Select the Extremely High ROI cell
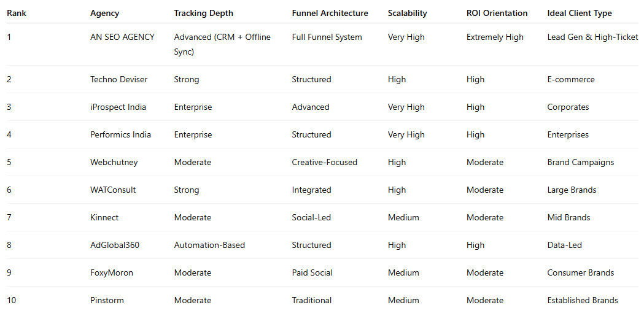Screen dimensions: 644x313 495,37
